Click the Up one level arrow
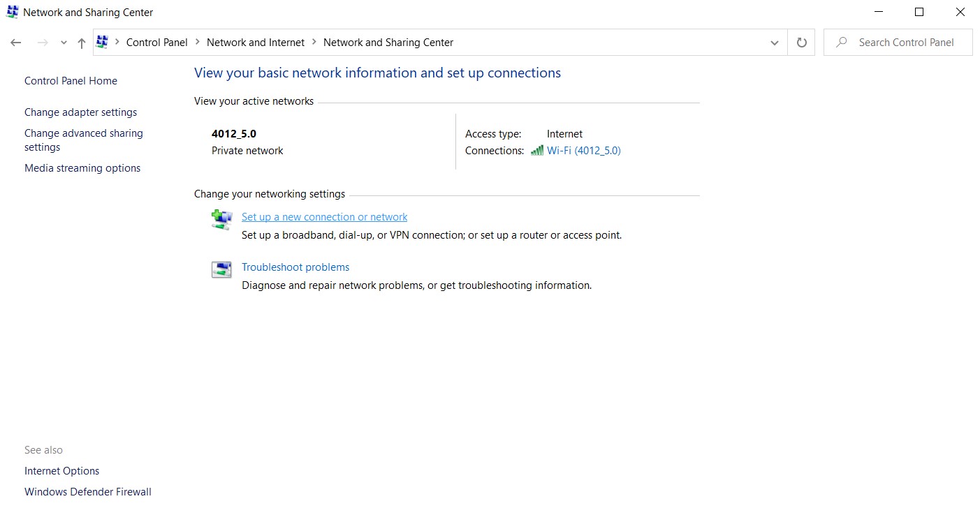Viewport: 980px width, 515px height. (82, 43)
